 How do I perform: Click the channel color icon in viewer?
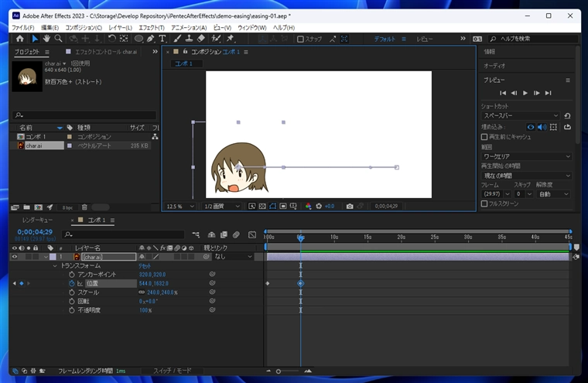pyautogui.click(x=308, y=206)
